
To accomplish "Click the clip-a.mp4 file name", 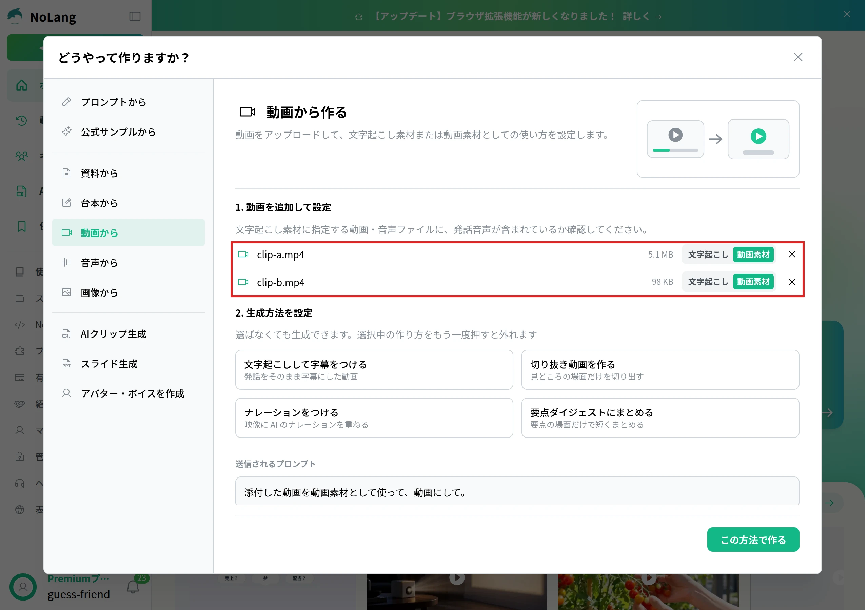I will tap(281, 255).
